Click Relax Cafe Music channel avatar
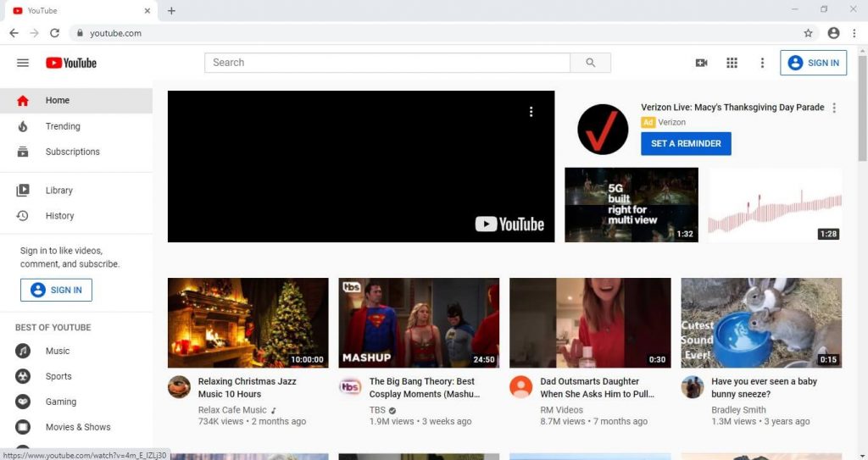This screenshot has width=868, height=460. [x=180, y=387]
